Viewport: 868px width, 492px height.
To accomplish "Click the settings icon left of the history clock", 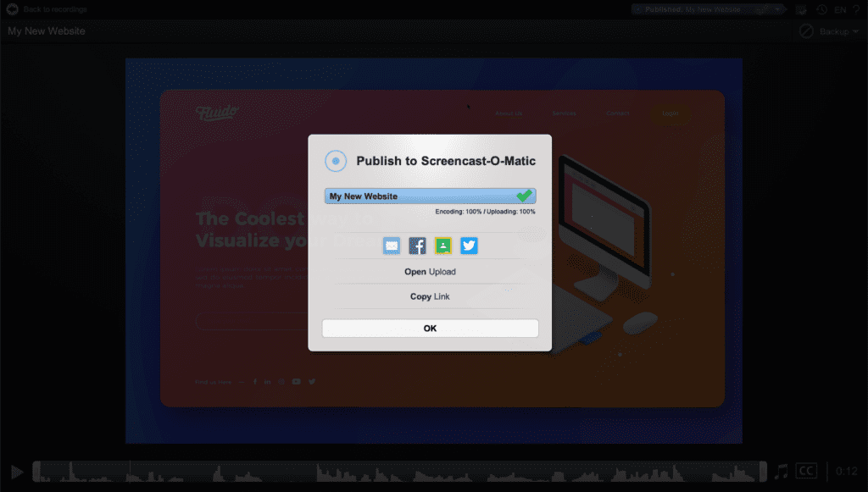I will (x=801, y=9).
